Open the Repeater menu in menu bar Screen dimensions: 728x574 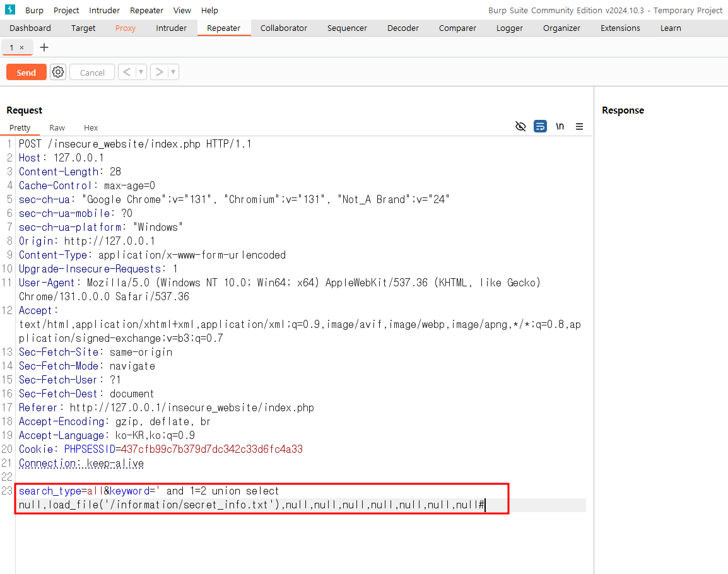(147, 10)
